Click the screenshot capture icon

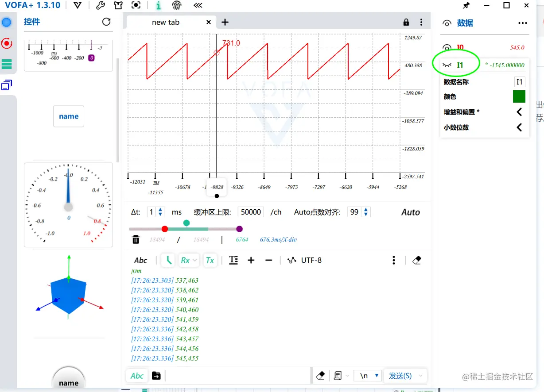coord(136,6)
